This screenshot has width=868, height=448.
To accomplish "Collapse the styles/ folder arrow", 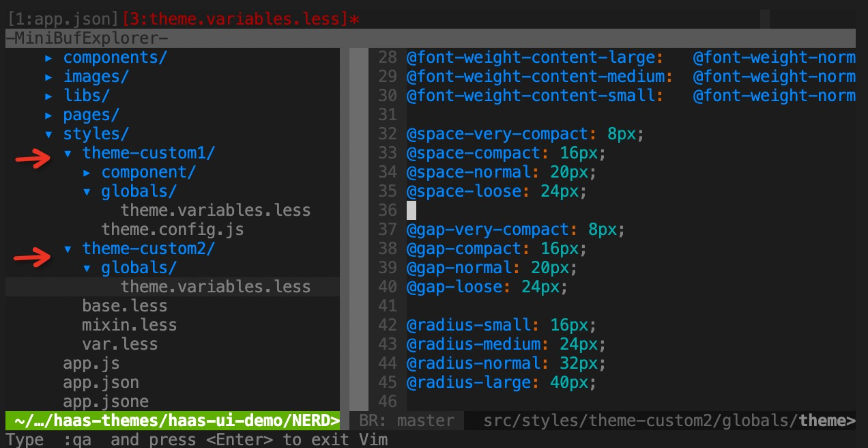I will (x=48, y=135).
